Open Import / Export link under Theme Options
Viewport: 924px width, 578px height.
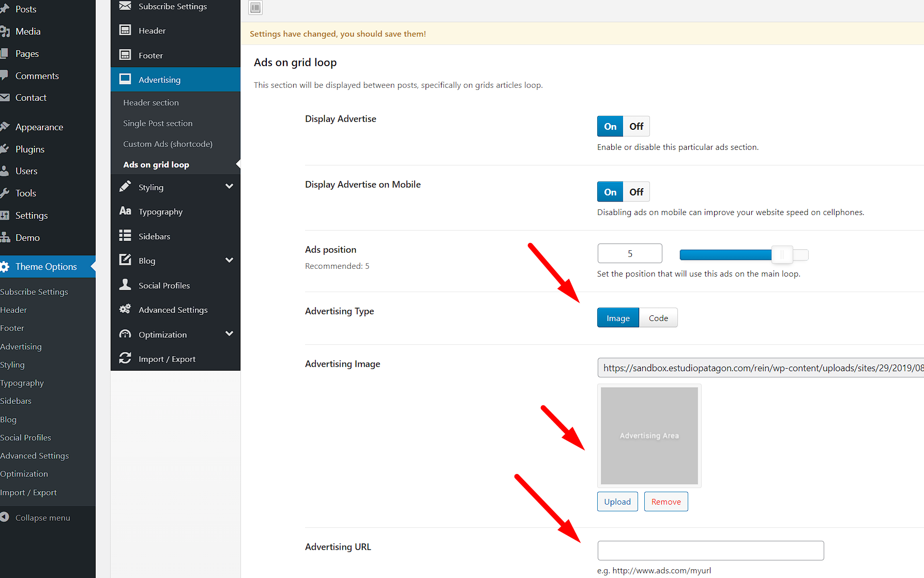pyautogui.click(x=28, y=492)
